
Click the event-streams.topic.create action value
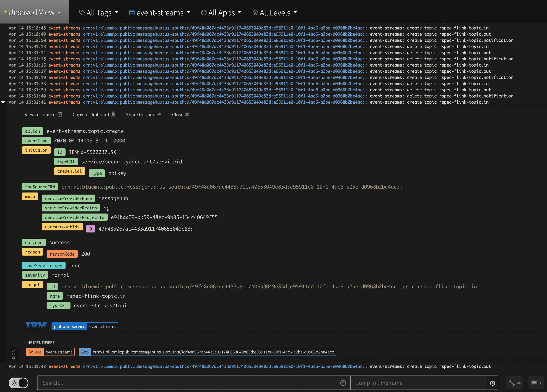85,131
